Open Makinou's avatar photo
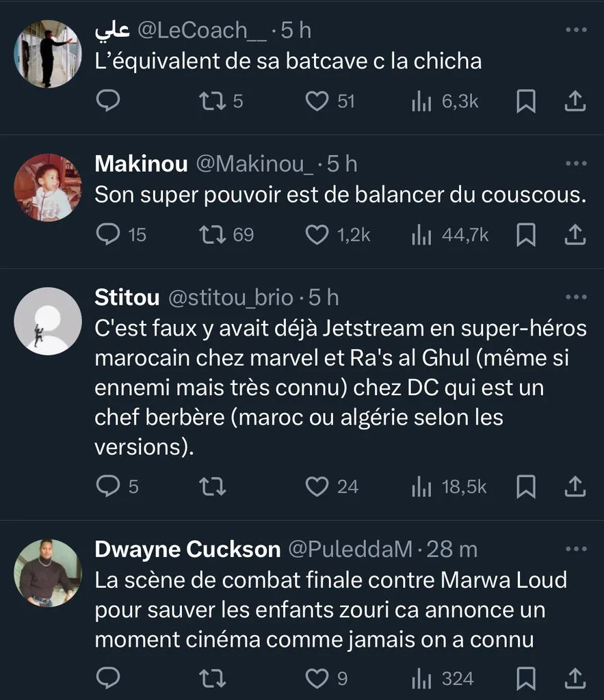Screen dimensions: 604x700 [48, 187]
